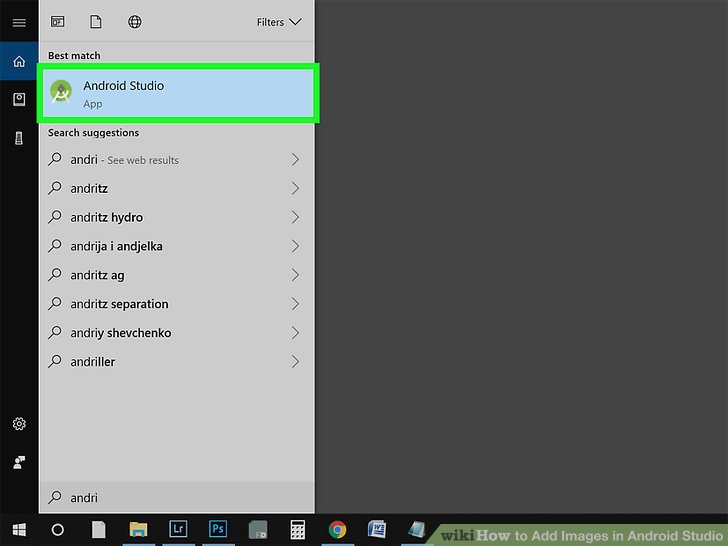Expand the arrow beside 'andritz separation'

[295, 304]
